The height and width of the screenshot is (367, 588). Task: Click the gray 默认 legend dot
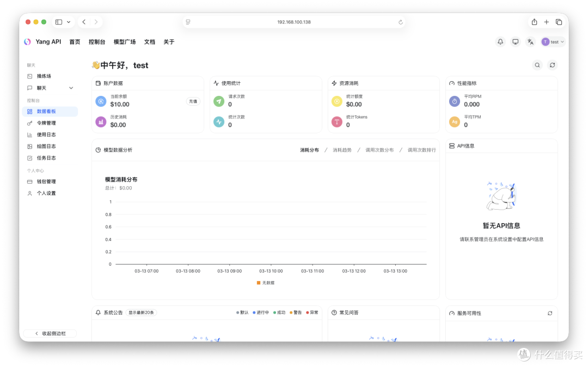(238, 312)
